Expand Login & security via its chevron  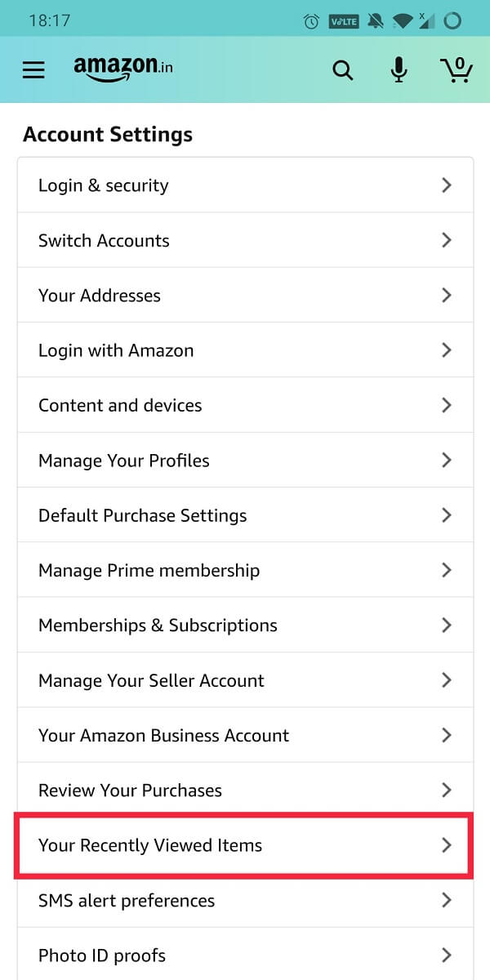click(447, 185)
